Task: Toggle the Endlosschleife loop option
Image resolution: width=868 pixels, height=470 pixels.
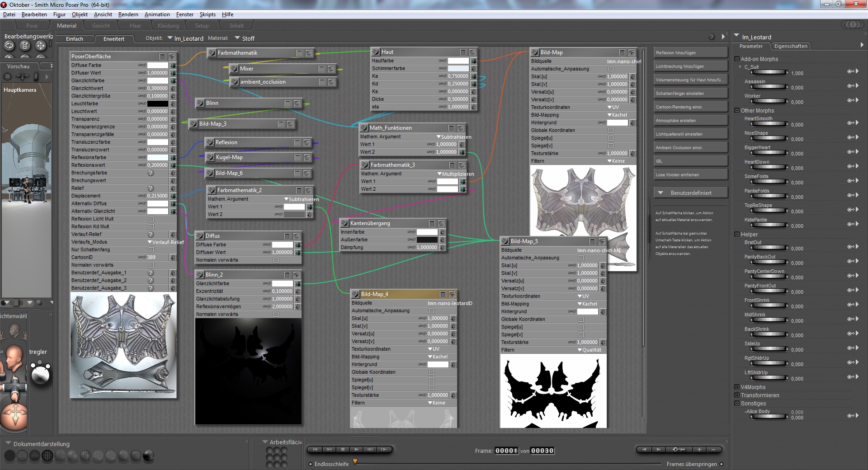Action: 311,464
